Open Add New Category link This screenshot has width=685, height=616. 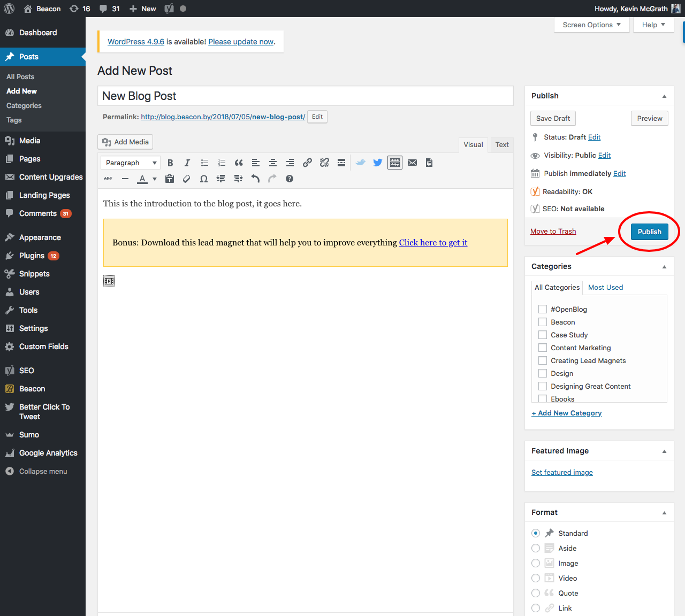click(567, 413)
